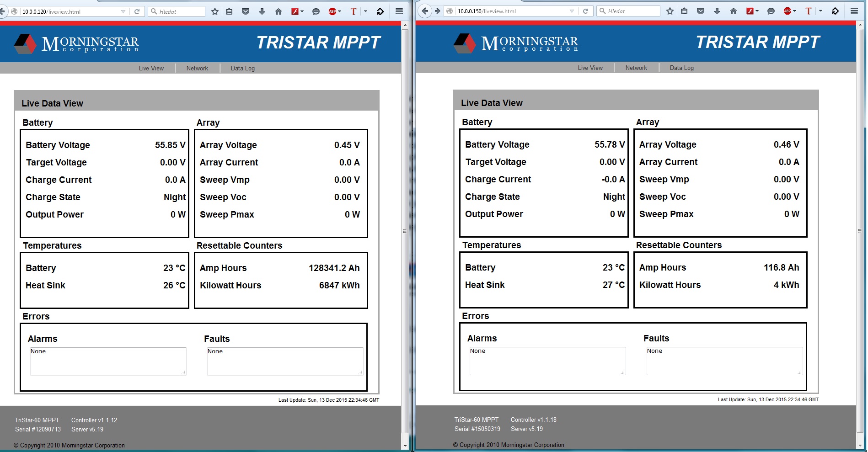Bookmark the 10.0.0.120 page with the star
This screenshot has height=452, width=868.
(x=215, y=11)
